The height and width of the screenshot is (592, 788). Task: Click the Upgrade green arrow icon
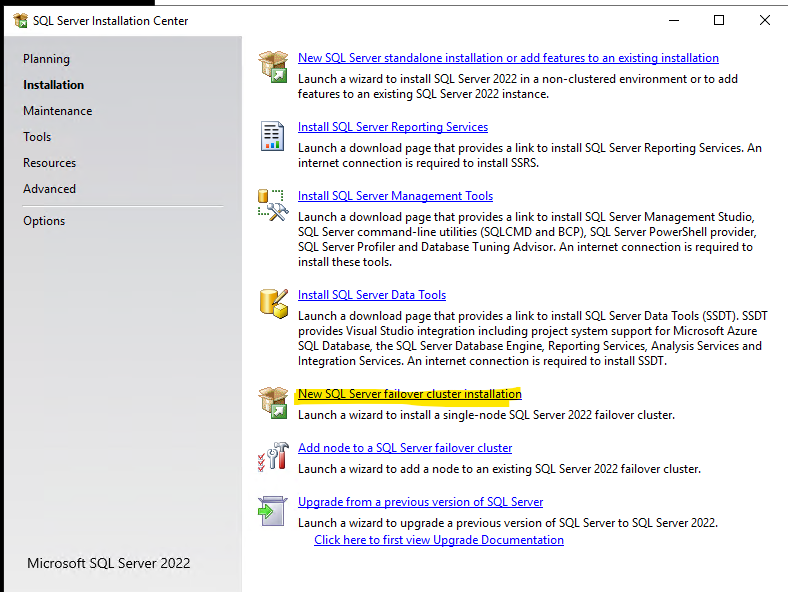coord(272,511)
